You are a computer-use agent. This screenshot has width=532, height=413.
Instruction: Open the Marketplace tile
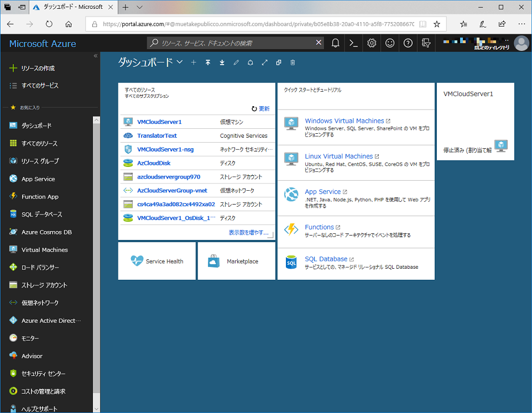point(237,261)
